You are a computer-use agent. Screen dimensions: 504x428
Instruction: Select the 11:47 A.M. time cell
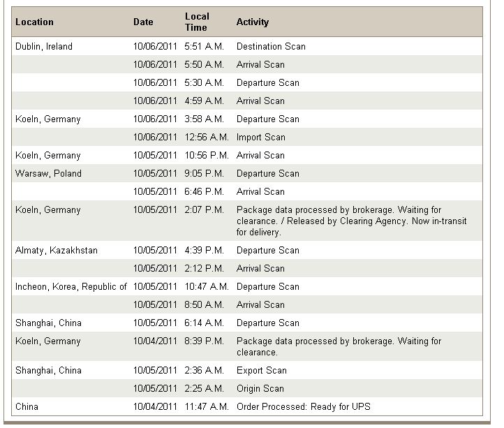click(x=207, y=406)
